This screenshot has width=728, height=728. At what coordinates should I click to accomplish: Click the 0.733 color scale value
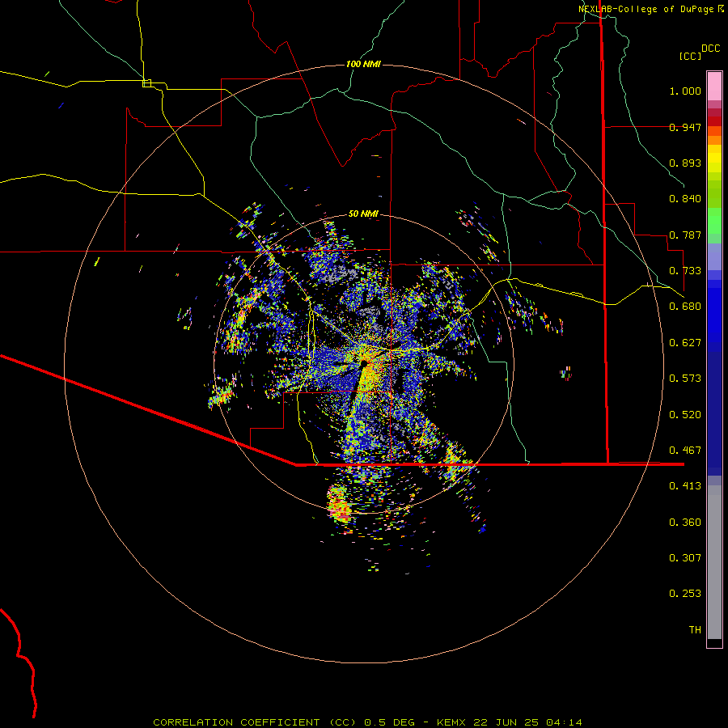click(685, 271)
